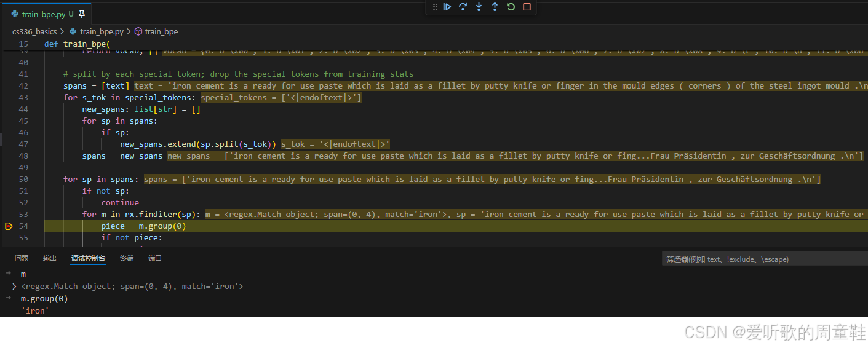The height and width of the screenshot is (348, 868).
Task: Stop the debugging session
Action: 527,7
